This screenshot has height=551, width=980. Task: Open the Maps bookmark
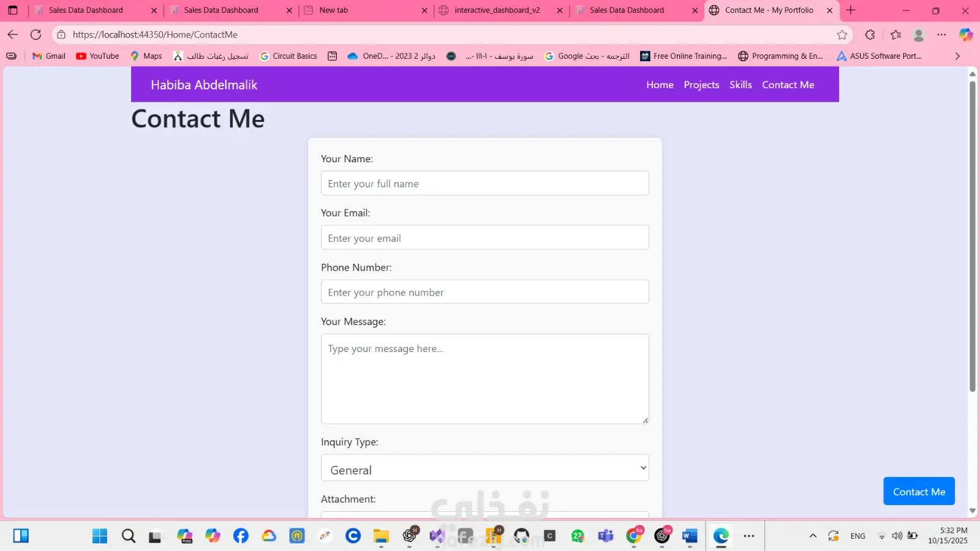(146, 56)
